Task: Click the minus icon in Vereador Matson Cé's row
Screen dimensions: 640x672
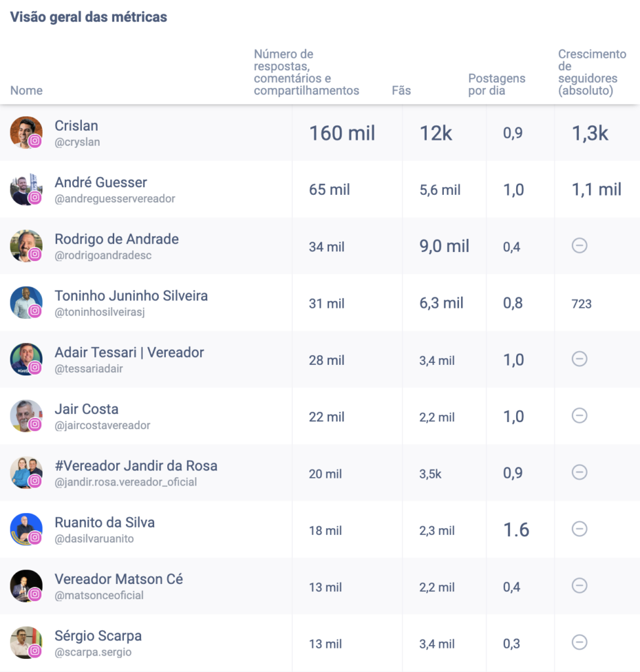Action: tap(579, 585)
